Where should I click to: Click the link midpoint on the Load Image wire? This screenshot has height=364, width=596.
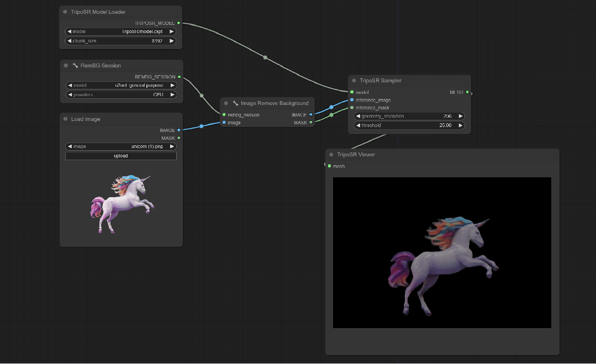coord(202,126)
